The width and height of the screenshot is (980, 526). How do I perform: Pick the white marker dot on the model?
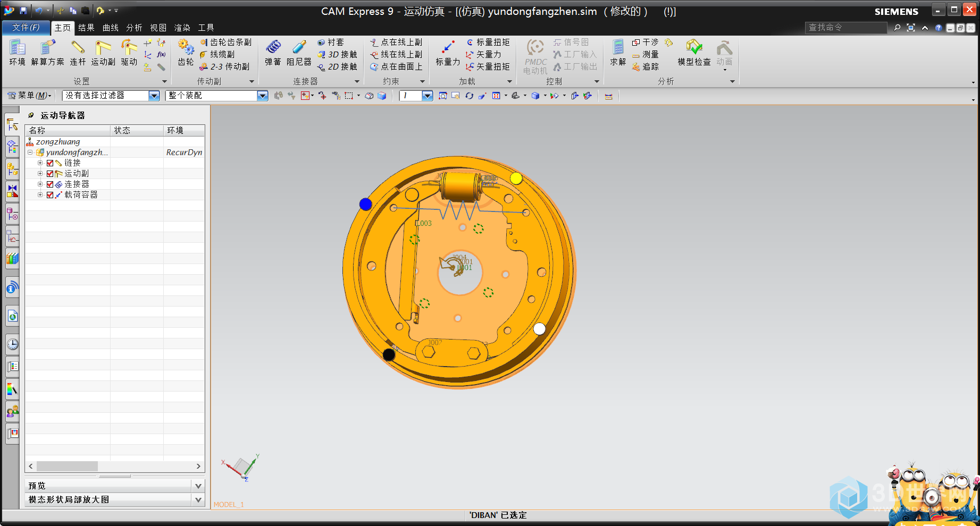coord(539,329)
